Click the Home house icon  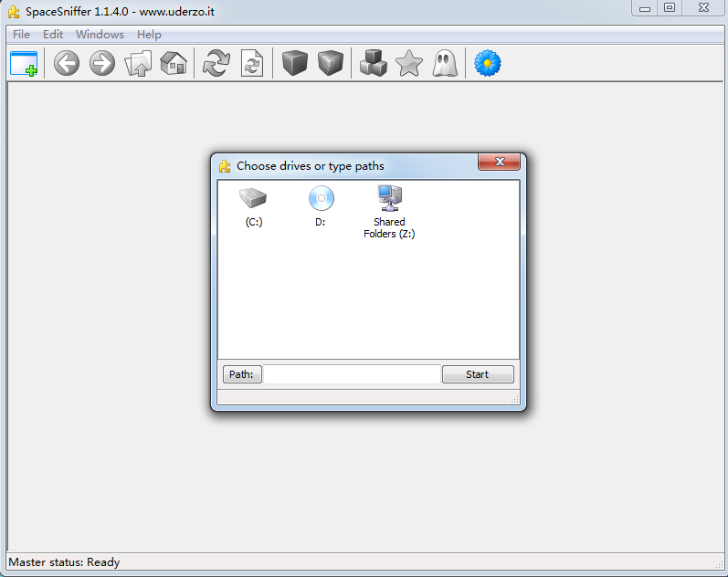[x=174, y=64]
